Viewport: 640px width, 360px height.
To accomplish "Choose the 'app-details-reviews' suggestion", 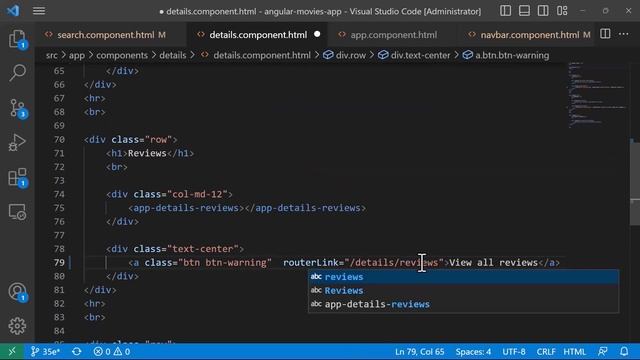I will pyautogui.click(x=463, y=304).
